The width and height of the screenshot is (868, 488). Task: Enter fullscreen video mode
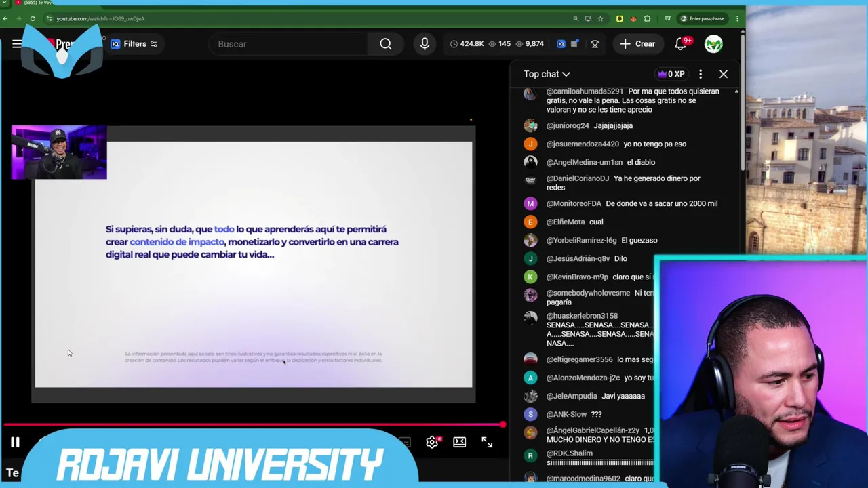pos(487,443)
